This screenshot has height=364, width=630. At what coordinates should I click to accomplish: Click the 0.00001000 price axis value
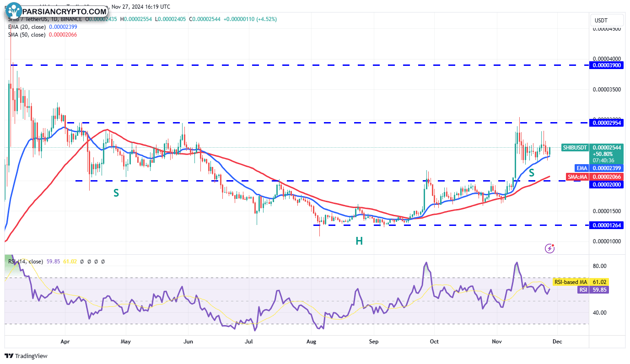pos(606,241)
